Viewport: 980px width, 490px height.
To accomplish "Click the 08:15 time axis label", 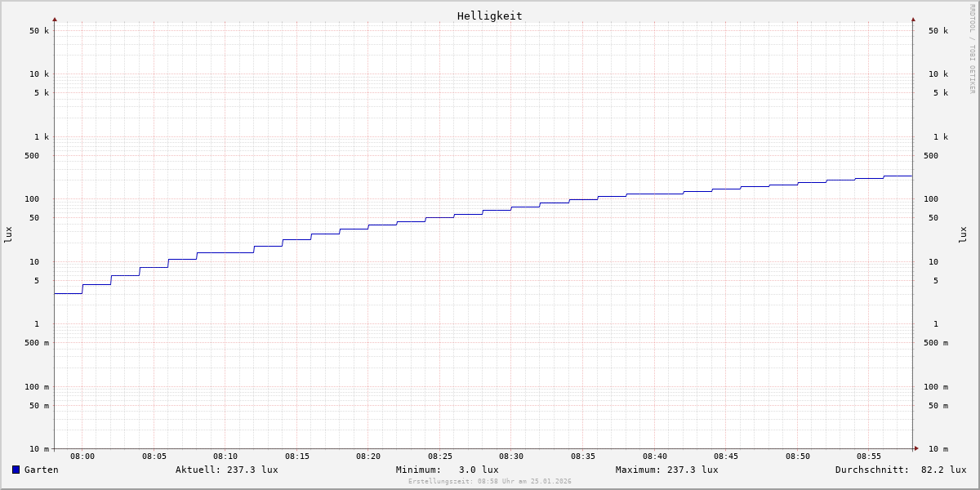I will tap(297, 457).
